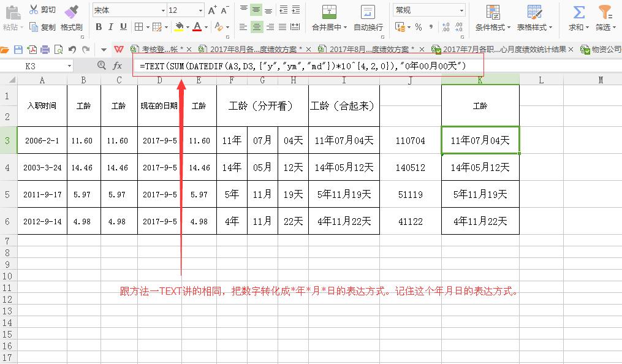This screenshot has width=622, height=364.
Task: Open the font size dropdown
Action: pyautogui.click(x=200, y=10)
